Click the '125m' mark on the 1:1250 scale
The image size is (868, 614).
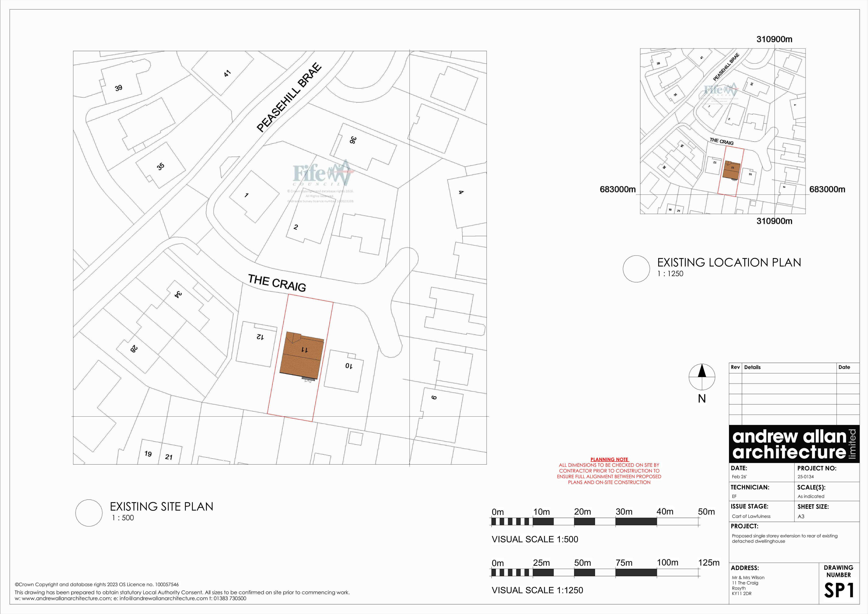click(x=709, y=562)
